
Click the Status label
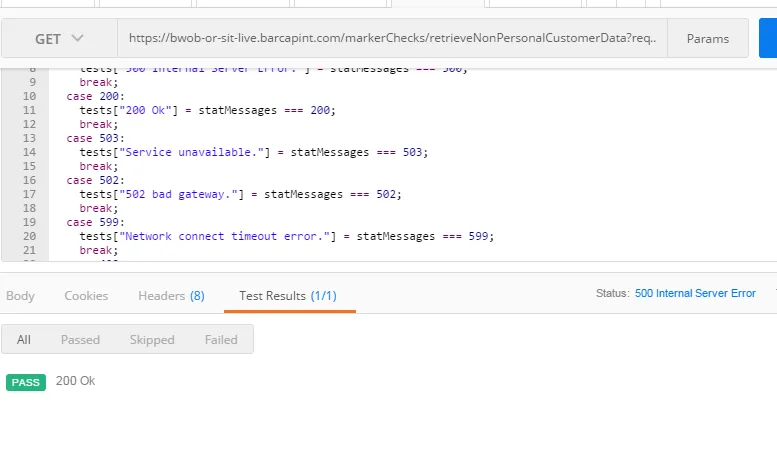(612, 293)
